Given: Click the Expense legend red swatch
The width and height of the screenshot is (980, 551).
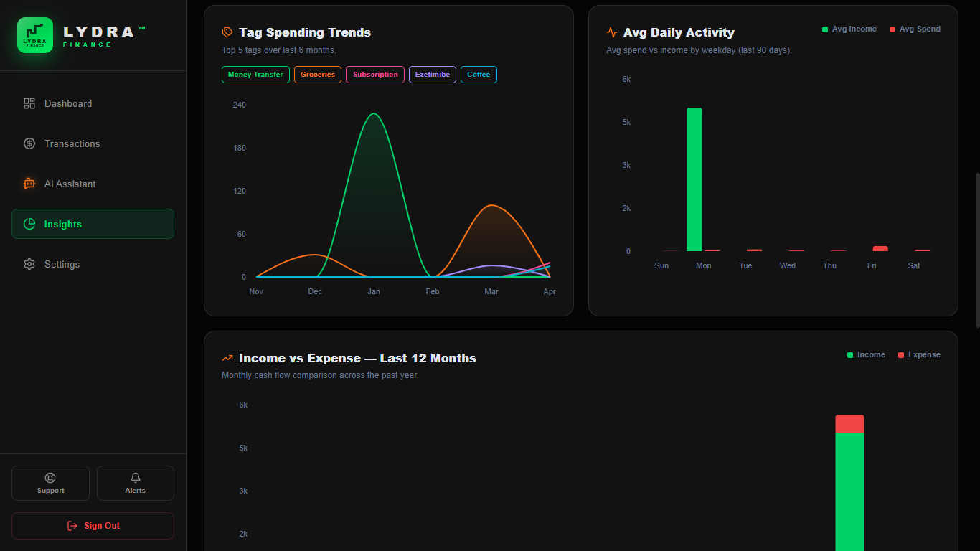Looking at the screenshot, I should (x=901, y=355).
